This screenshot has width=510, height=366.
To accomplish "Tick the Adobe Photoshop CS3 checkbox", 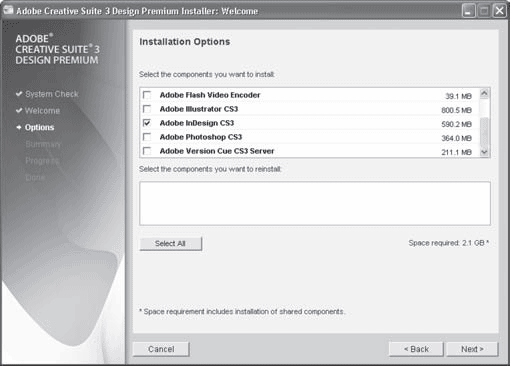I will [147, 137].
